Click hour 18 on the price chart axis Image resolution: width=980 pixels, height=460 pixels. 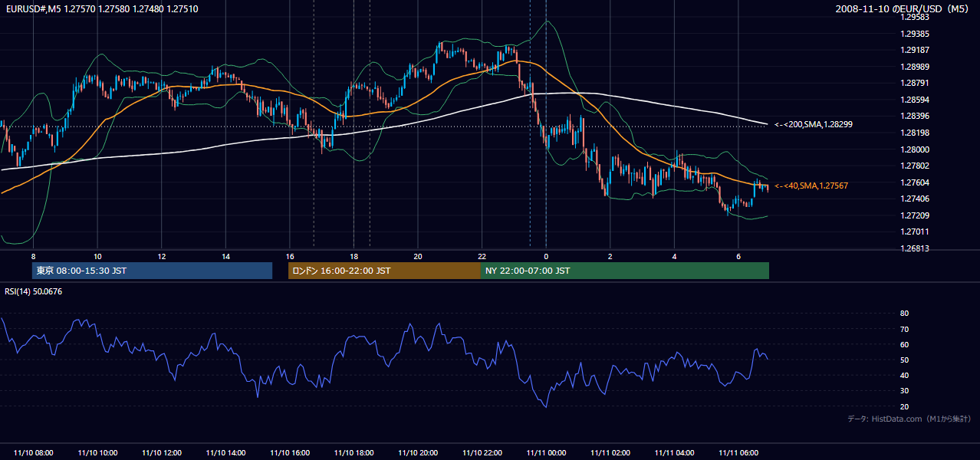[354, 256]
